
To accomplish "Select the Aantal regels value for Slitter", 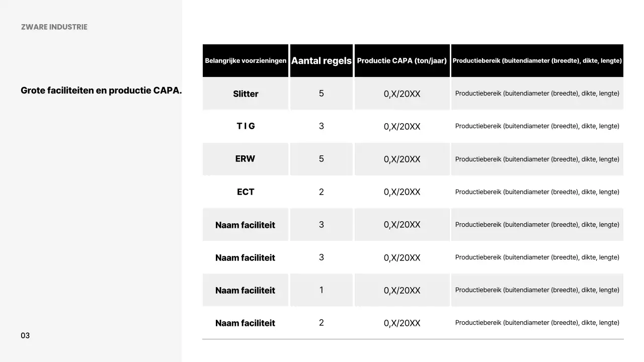I will [x=321, y=94].
